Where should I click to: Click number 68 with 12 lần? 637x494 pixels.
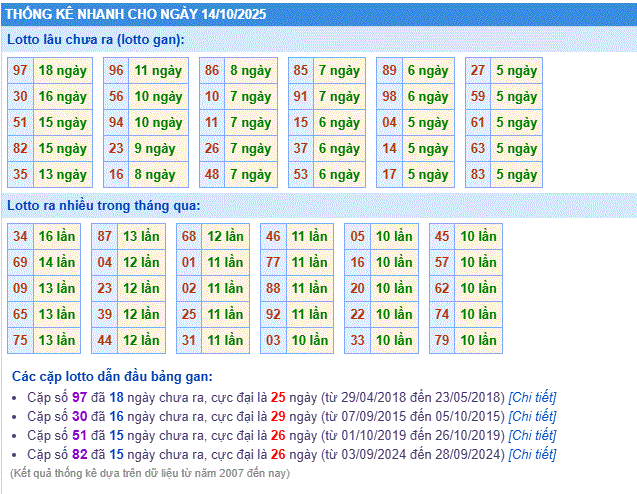[x=189, y=237]
